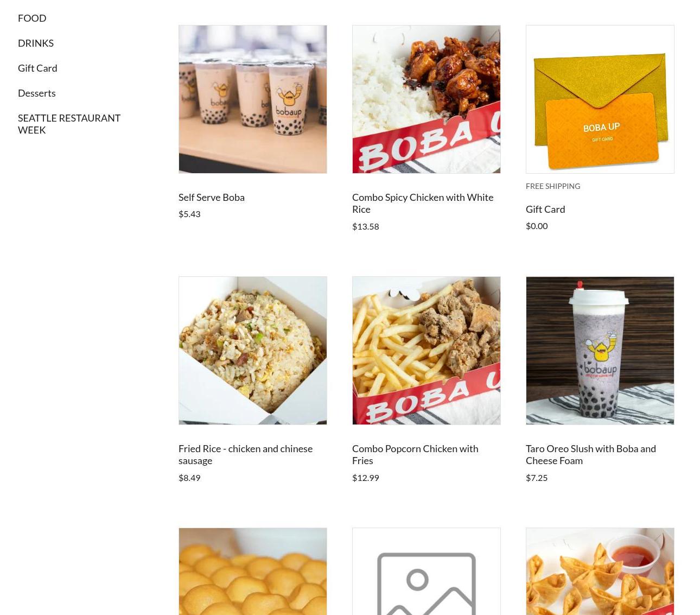Image resolution: width=700 pixels, height=615 pixels.
Task: Click the fried wontons product image
Action: pyautogui.click(x=600, y=572)
